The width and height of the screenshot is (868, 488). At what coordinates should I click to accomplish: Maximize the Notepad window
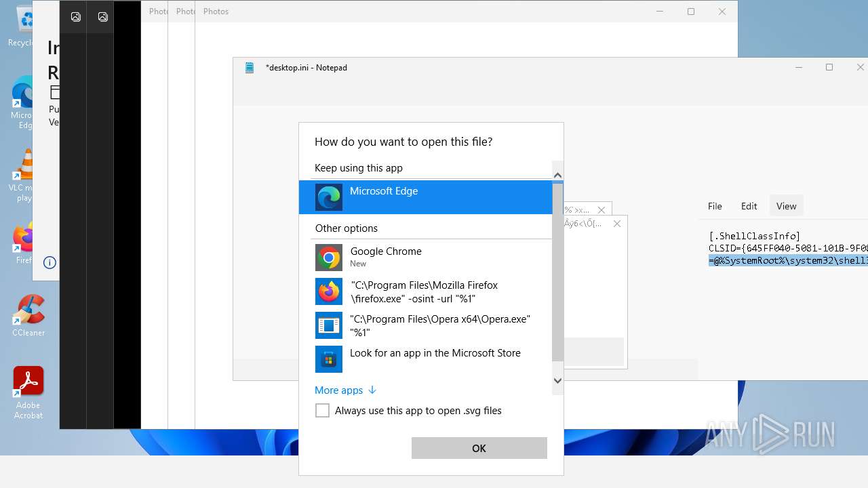click(829, 67)
